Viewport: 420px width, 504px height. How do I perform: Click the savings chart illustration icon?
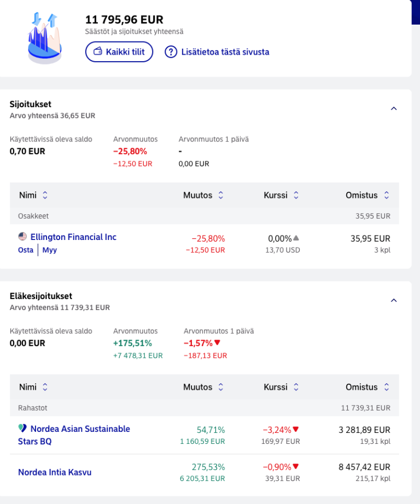[x=45, y=38]
